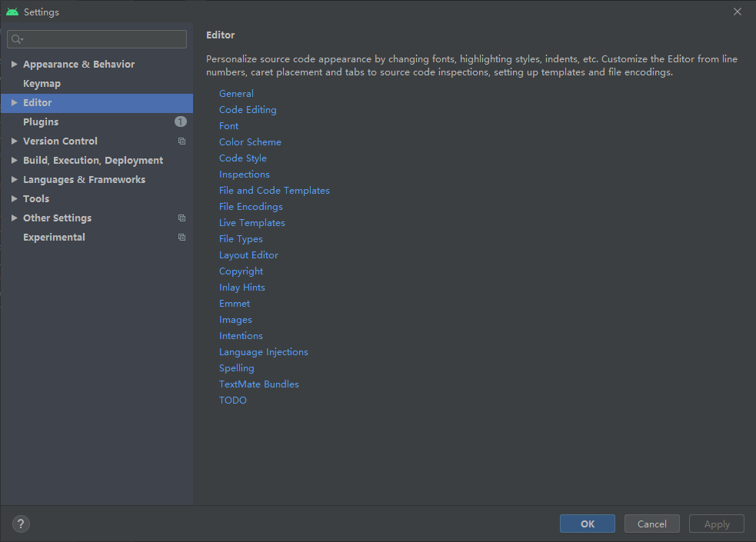Click the search magnifier icon in settings

pos(17,39)
